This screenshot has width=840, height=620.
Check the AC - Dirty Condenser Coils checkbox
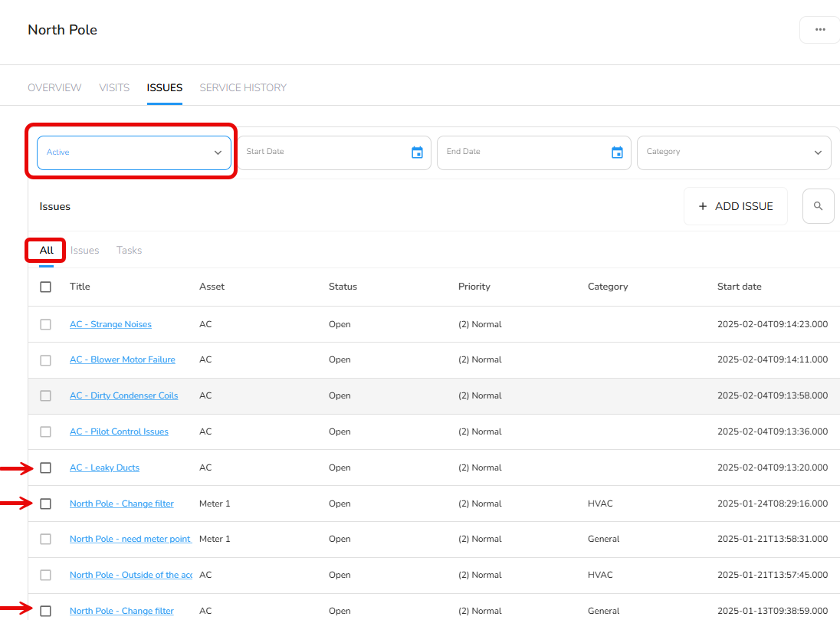45,395
